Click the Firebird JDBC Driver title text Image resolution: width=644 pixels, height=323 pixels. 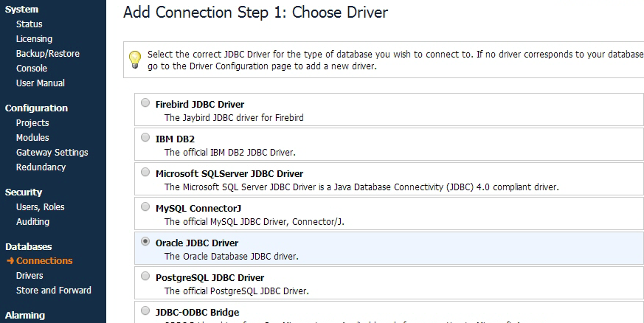(200, 104)
